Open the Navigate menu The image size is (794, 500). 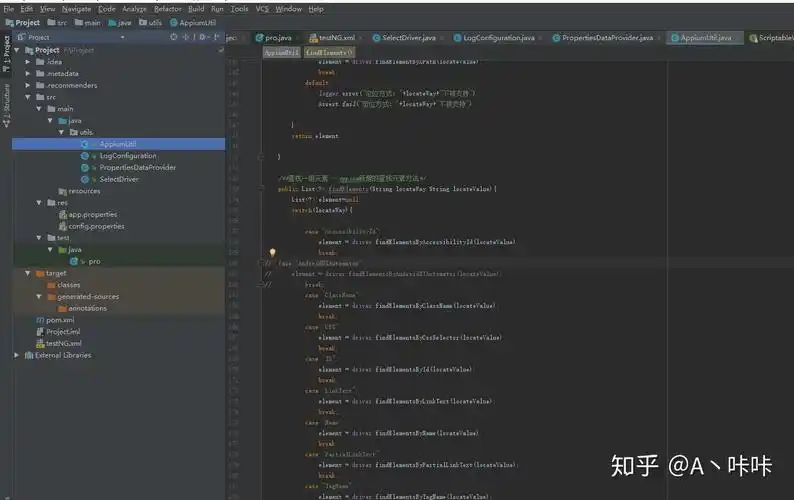pos(76,9)
